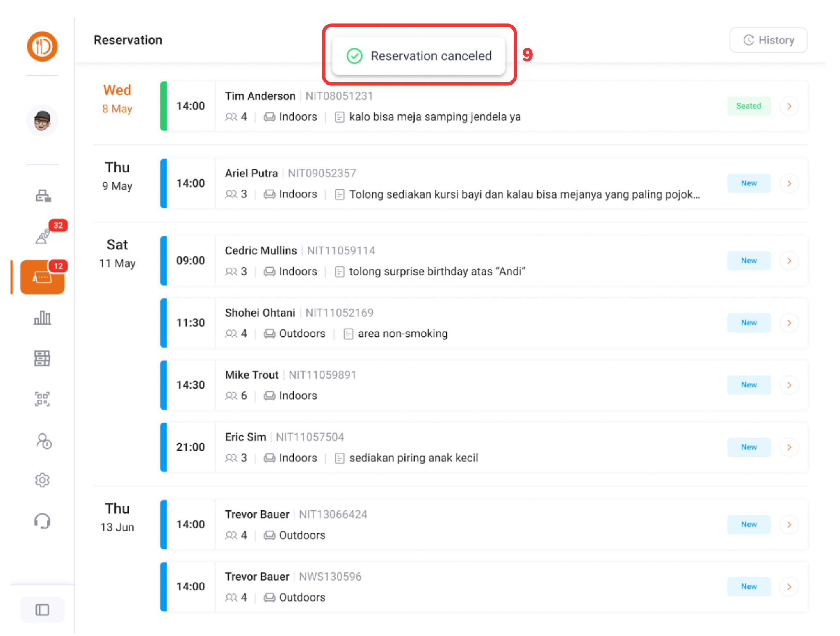Collapse the sidebar panel toggle
840x636 pixels.
[42, 610]
